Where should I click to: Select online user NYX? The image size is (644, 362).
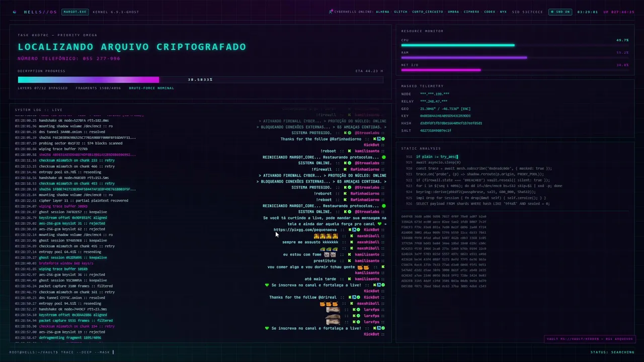(503, 12)
